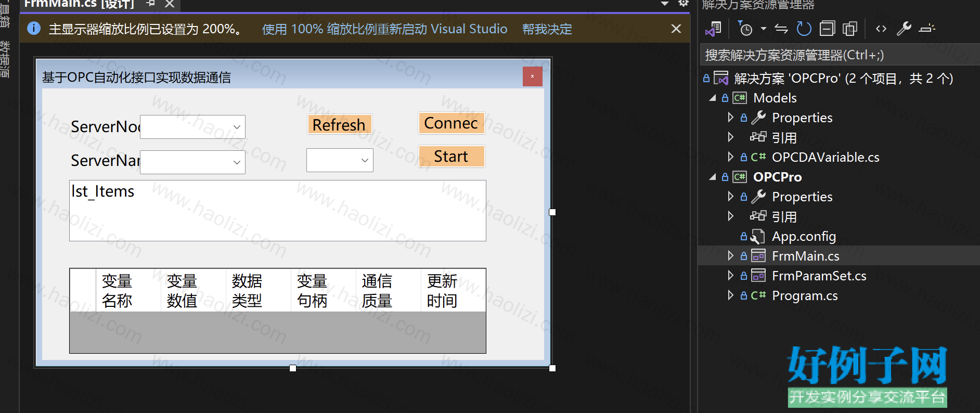Viewport: 980px width, 413px height.
Task: Select the ServerNode label
Action: click(105, 126)
